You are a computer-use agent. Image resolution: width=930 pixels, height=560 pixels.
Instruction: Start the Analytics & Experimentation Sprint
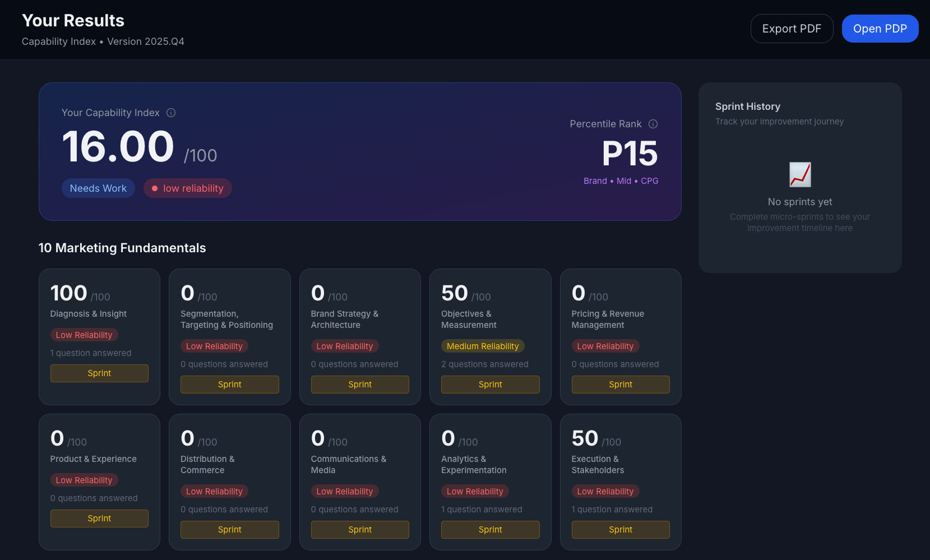click(490, 529)
